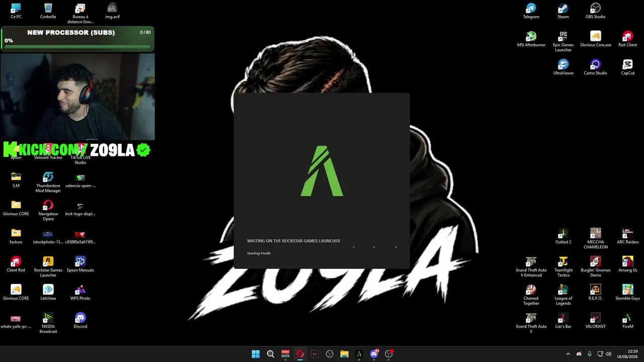Launch Outlast 2 desktop shortcut
This screenshot has height=362, width=644.
pyautogui.click(x=563, y=236)
